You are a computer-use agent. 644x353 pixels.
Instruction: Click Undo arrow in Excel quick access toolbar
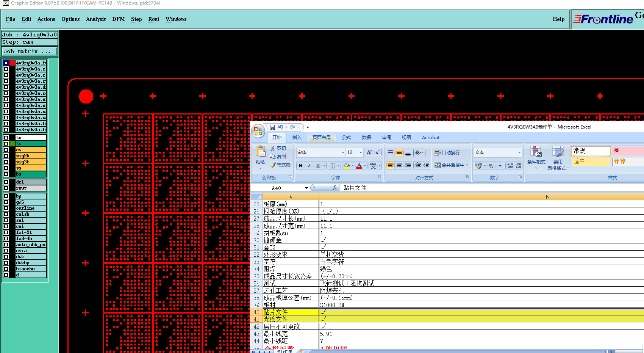tap(280, 127)
